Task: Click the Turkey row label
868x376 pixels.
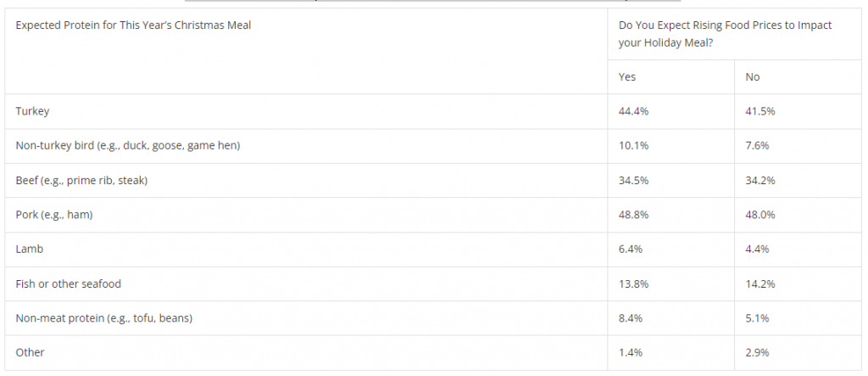Action: click(33, 111)
